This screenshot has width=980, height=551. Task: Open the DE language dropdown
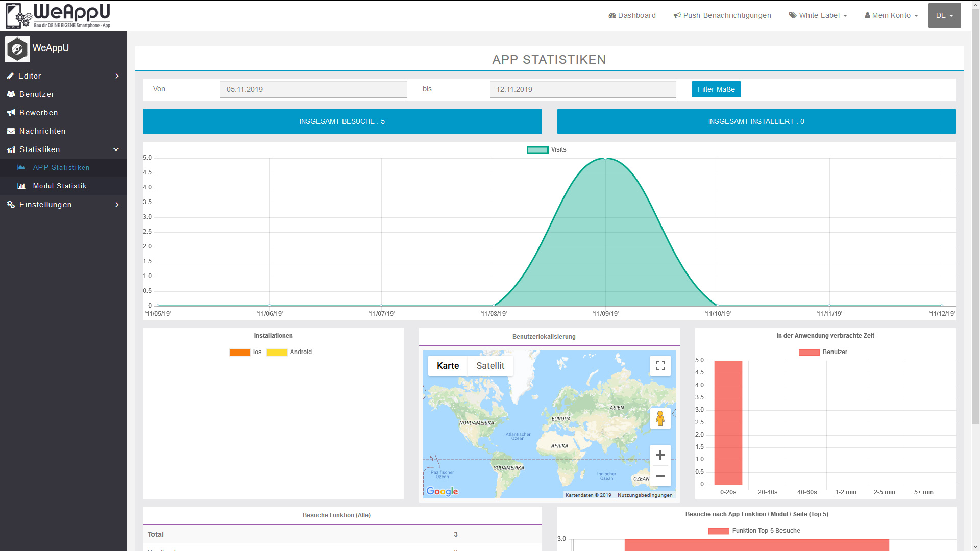[944, 15]
